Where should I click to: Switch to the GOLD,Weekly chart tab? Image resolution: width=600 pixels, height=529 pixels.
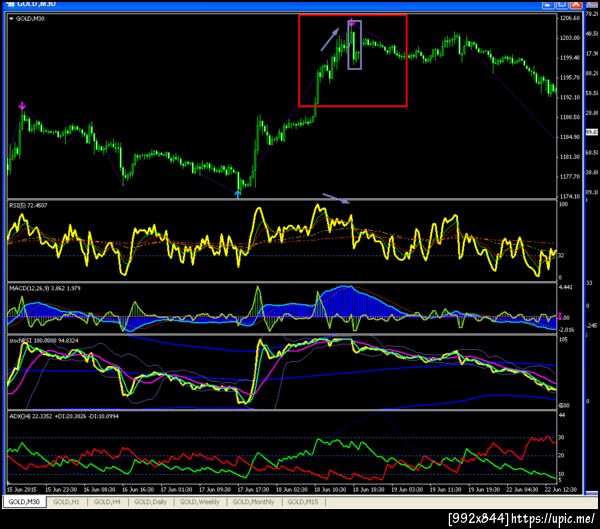coord(200,502)
